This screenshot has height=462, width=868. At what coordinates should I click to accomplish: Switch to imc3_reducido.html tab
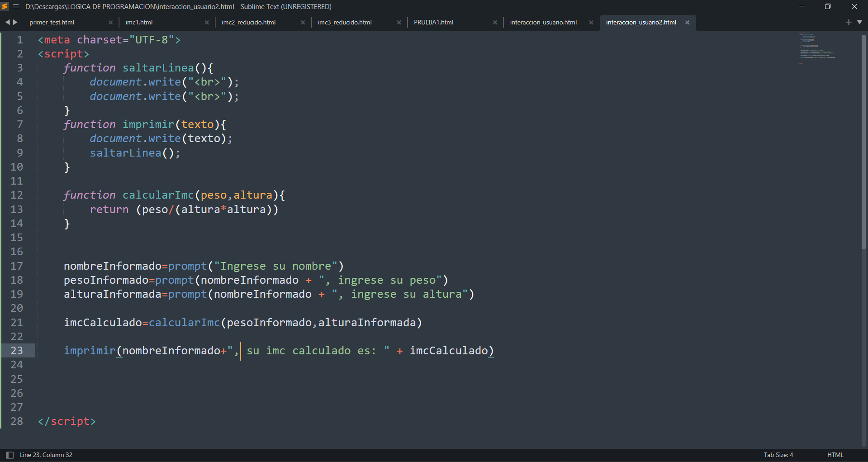tap(345, 22)
